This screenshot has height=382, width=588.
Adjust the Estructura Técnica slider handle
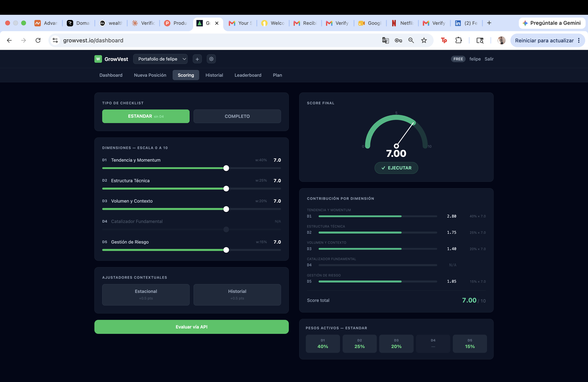(226, 189)
